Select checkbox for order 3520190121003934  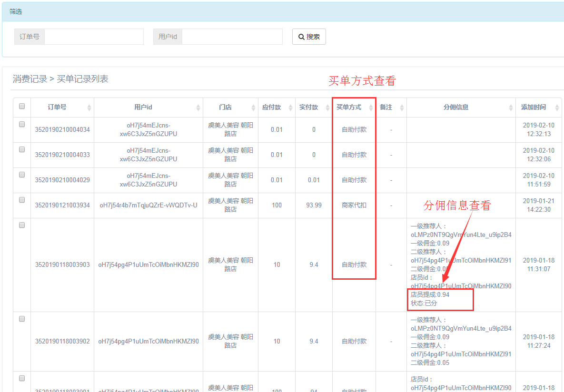[x=22, y=200]
